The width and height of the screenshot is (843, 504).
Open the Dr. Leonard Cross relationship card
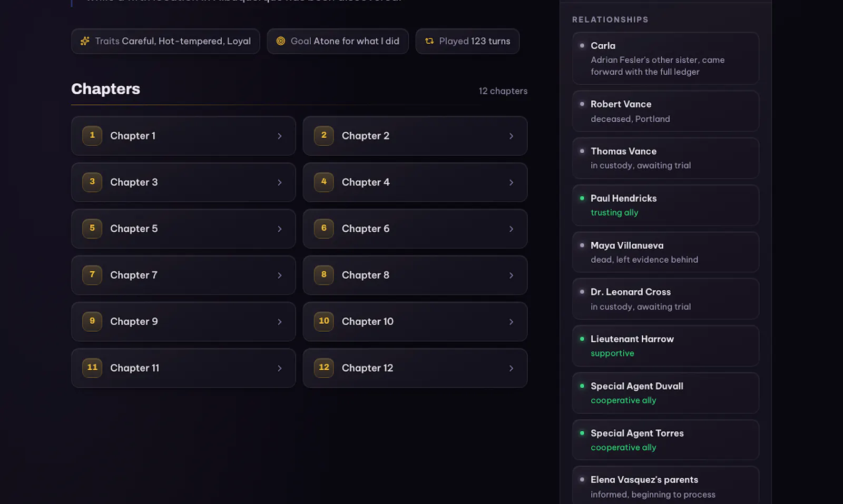[x=665, y=299]
